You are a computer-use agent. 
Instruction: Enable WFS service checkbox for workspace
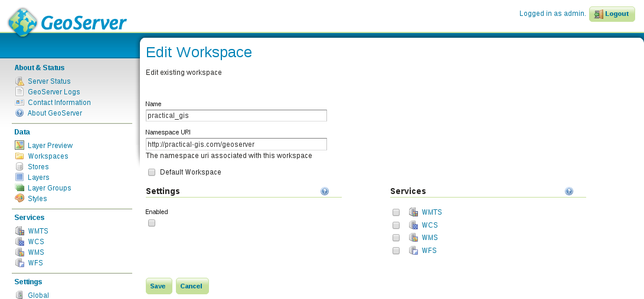tap(396, 251)
